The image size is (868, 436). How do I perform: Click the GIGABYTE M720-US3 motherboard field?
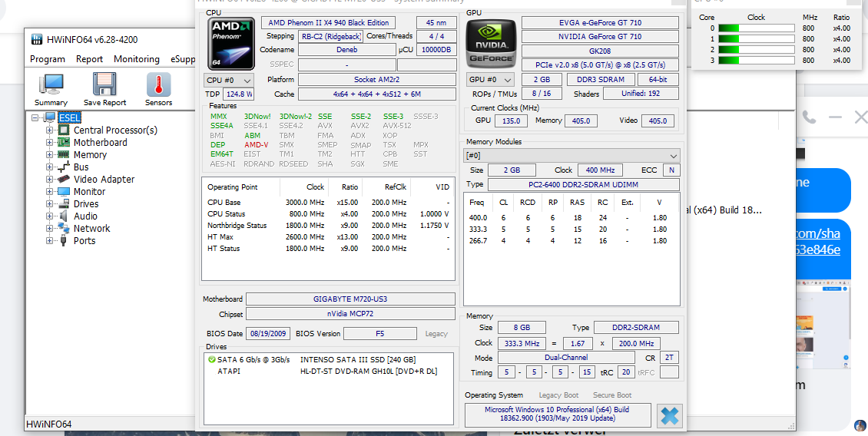point(352,299)
